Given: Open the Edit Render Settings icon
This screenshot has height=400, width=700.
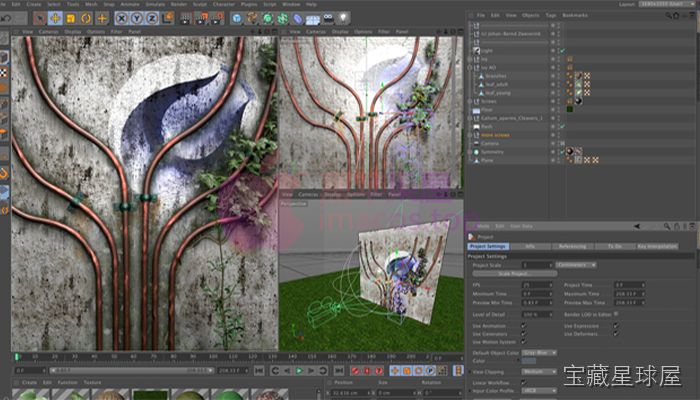Looking at the screenshot, I should (x=217, y=18).
